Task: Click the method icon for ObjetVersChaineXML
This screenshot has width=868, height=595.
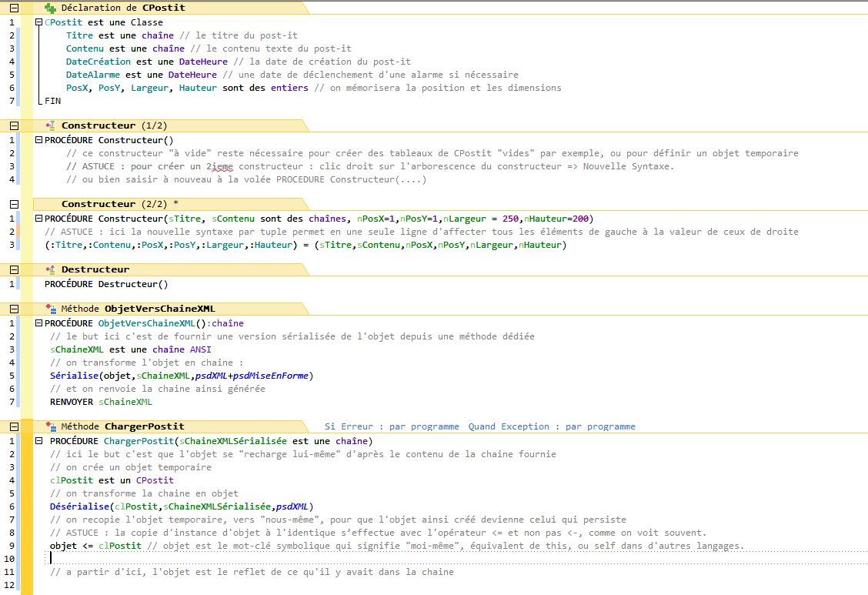Action: click(50, 309)
